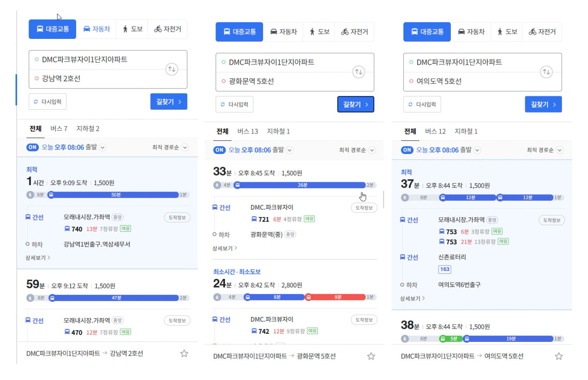Viewport: 588px width, 380px height.
Task: Click swap arrows icon in 여의도역 panel
Action: pos(546,72)
